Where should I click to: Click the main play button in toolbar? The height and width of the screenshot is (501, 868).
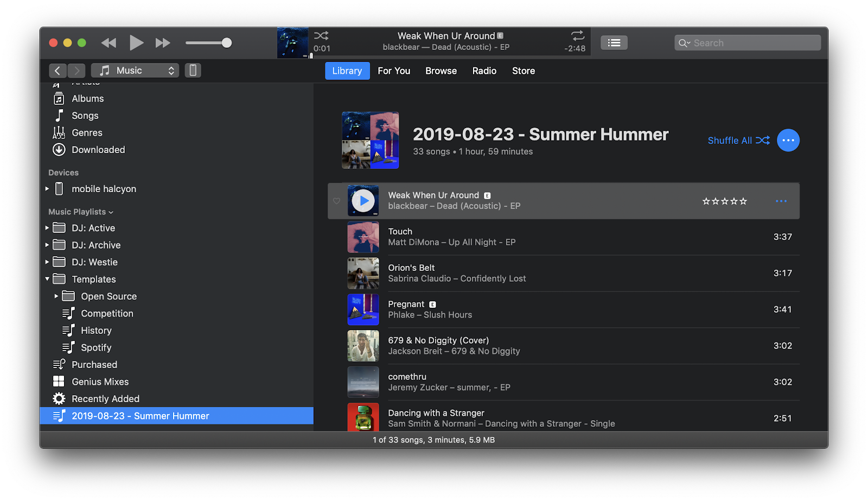coord(136,42)
